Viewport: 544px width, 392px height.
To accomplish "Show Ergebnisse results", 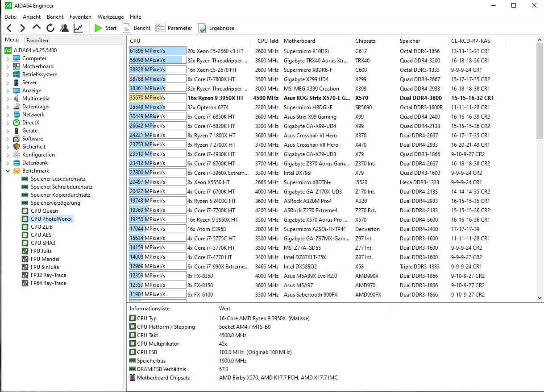I will pos(216,28).
